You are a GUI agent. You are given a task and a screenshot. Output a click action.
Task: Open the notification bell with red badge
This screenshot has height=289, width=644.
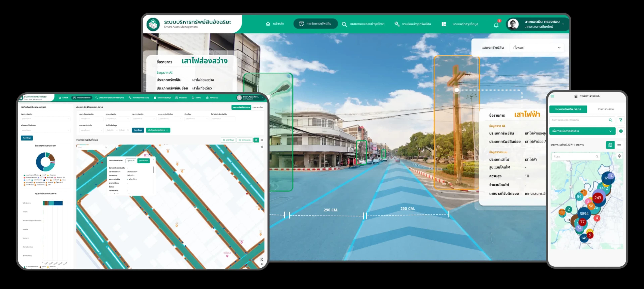496,25
